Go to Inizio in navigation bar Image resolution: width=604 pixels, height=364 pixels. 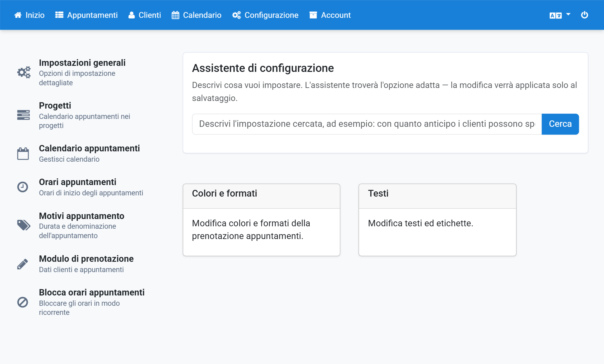tap(29, 15)
